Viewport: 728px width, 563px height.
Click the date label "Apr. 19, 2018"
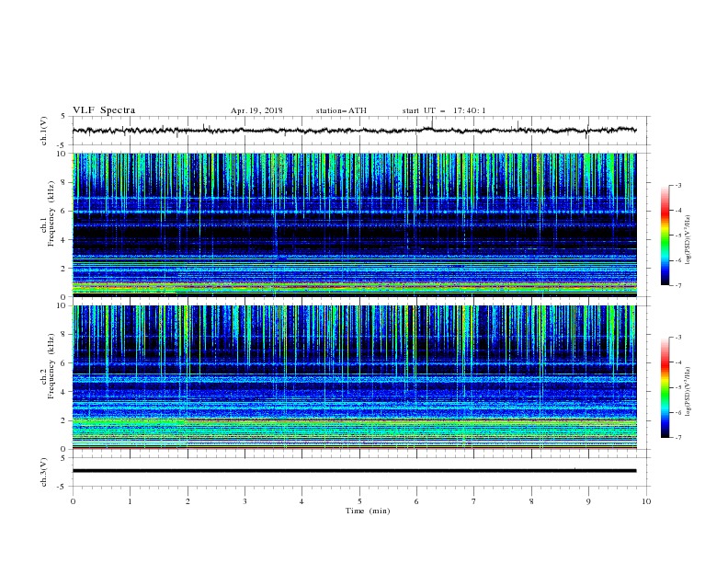[256, 110]
